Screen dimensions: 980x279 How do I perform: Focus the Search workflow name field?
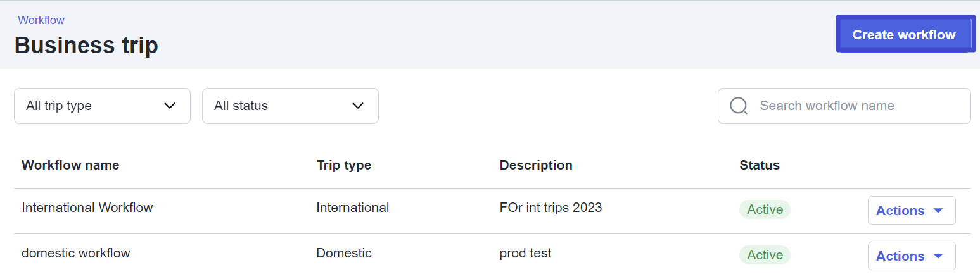click(844, 106)
